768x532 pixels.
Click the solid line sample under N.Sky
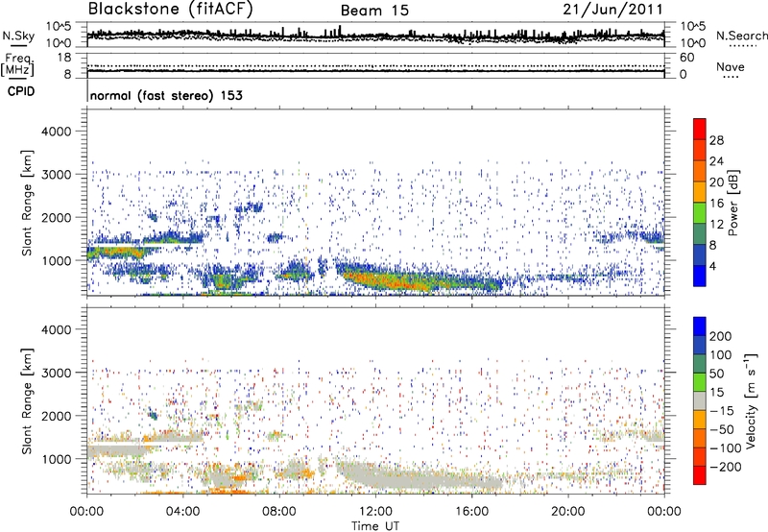[18, 46]
